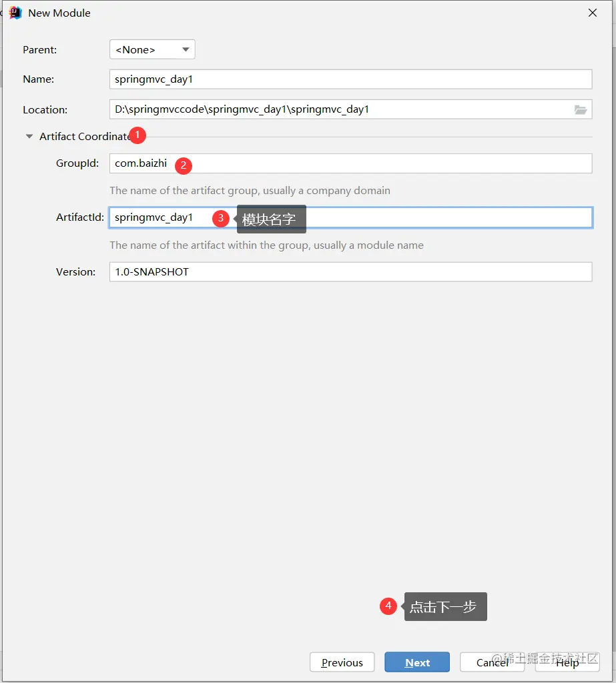
Task: Click the Name: label
Action: click(x=38, y=79)
